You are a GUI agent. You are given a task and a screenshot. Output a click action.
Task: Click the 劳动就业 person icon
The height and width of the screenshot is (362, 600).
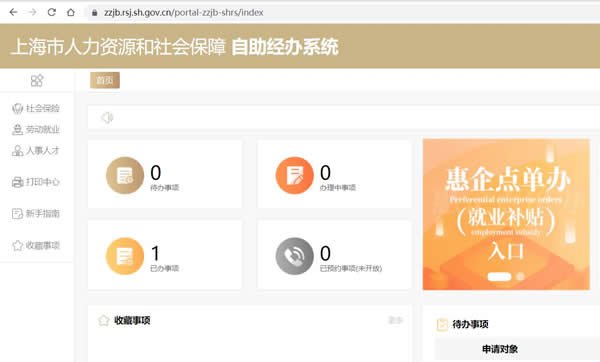coord(18,130)
